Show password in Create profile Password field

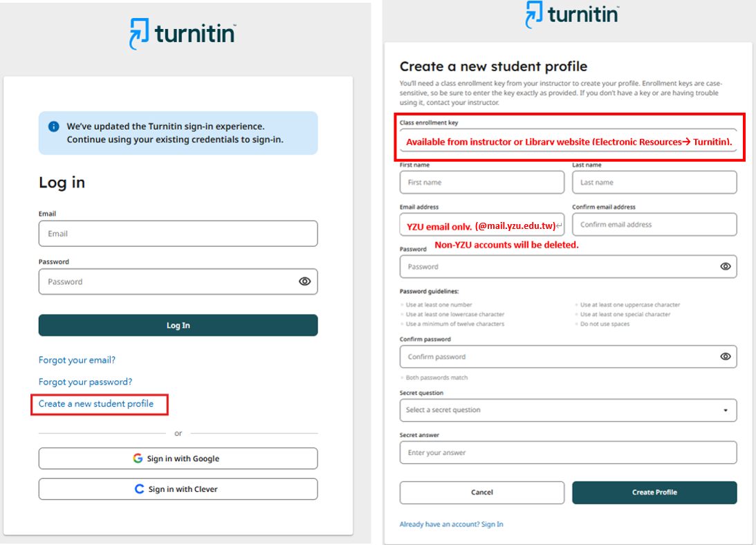725,266
